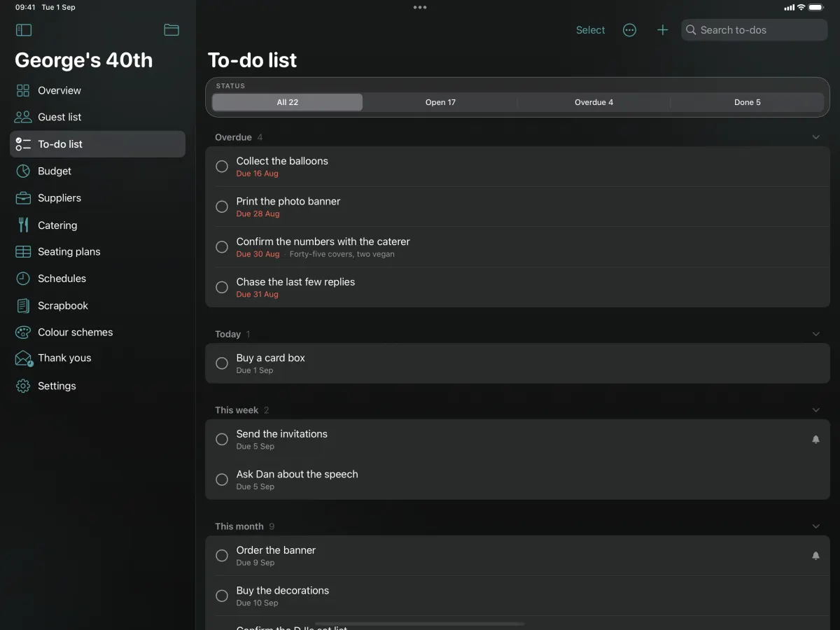Image resolution: width=840 pixels, height=630 pixels.
Task: Open the Forty-five covers, two vegan note
Action: [x=342, y=254]
